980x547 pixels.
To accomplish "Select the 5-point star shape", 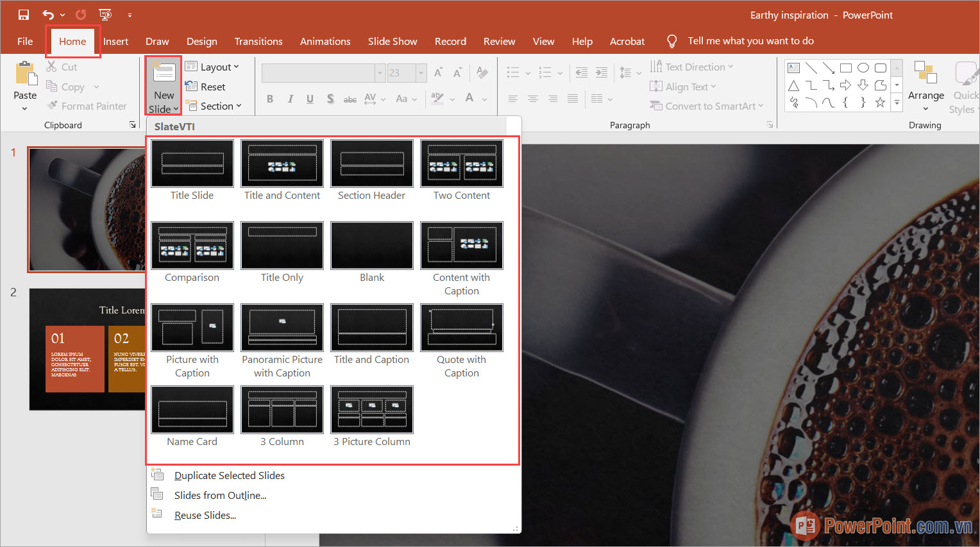I will 880,102.
